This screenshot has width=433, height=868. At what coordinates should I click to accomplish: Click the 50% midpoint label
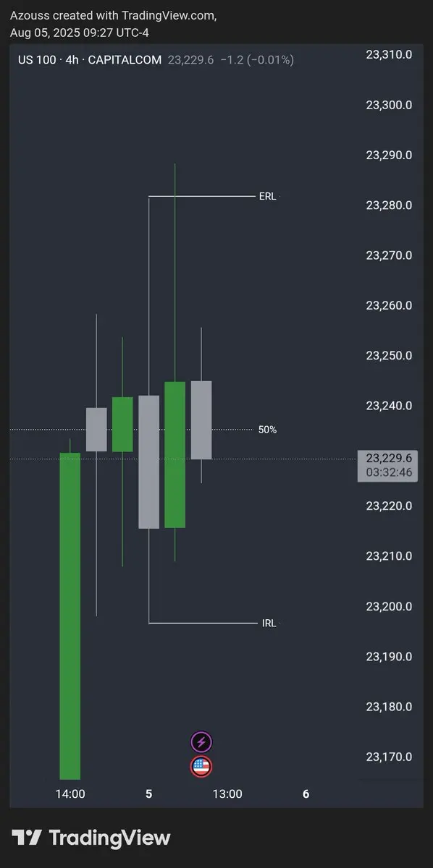tap(267, 430)
